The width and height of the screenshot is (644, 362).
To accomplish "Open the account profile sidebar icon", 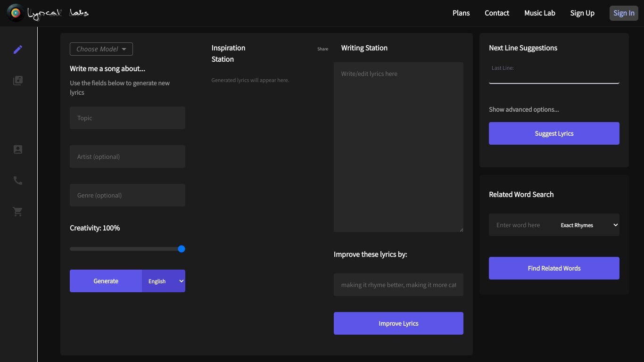I will tap(18, 149).
